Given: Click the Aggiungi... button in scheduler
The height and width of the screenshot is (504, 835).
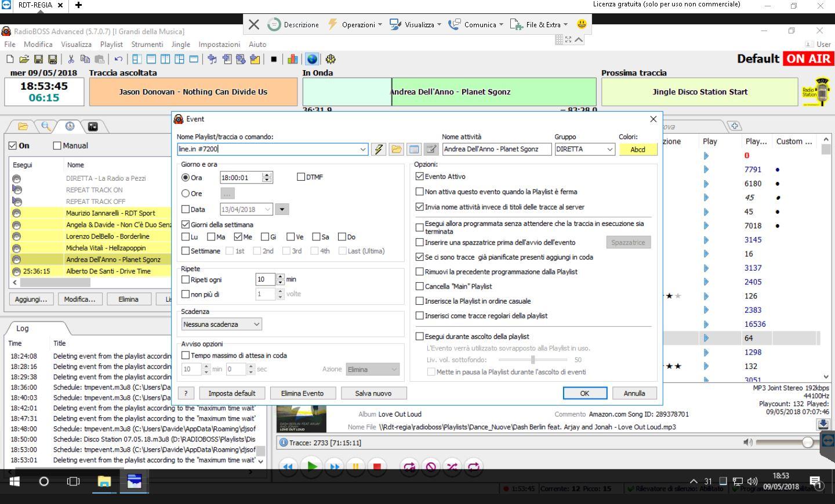Looking at the screenshot, I should click(x=31, y=300).
